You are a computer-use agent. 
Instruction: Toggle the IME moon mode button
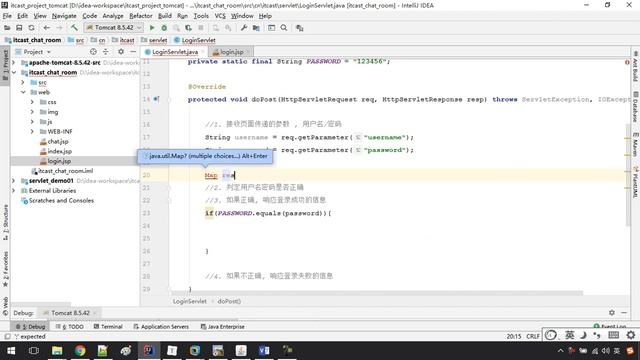[x=584, y=335]
